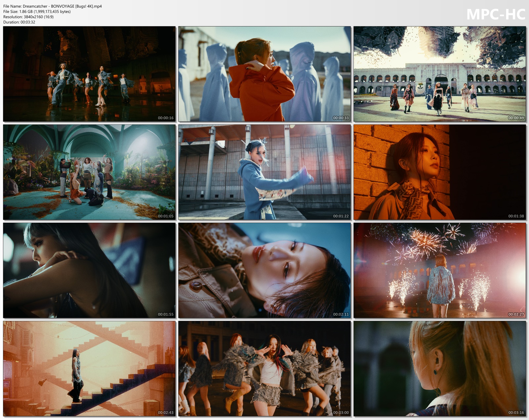Open the thumbnail at timestamp 00:00:16
Image resolution: width=529 pixels, height=420 pixels.
(x=89, y=73)
